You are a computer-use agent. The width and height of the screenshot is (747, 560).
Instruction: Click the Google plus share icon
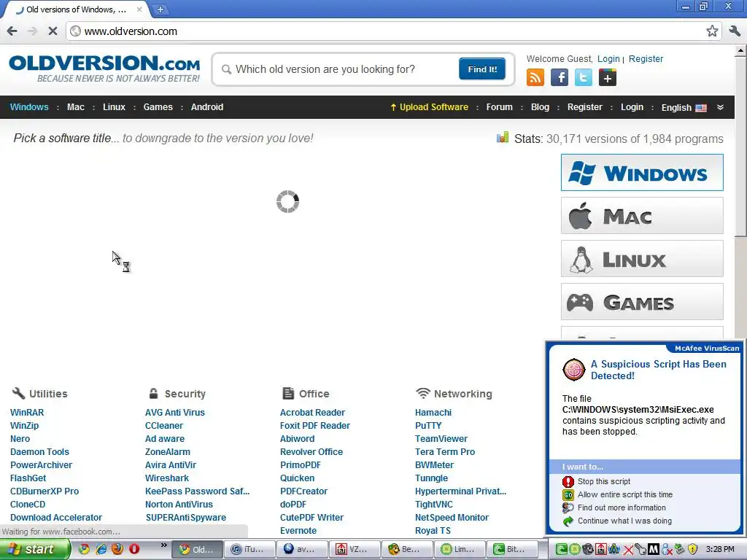[608, 77]
